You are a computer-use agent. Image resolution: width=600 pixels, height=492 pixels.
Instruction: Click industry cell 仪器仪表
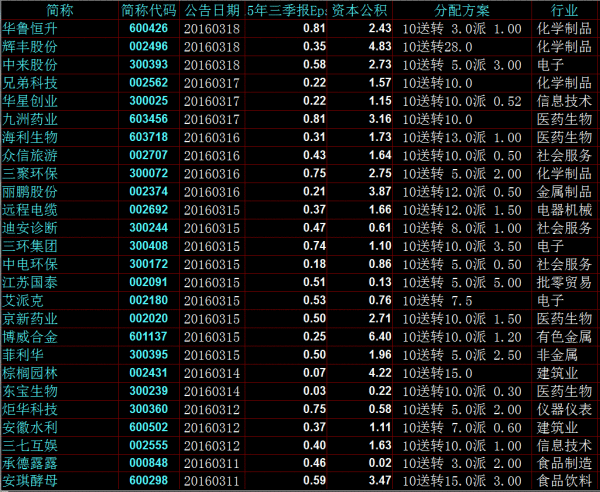tap(564, 409)
